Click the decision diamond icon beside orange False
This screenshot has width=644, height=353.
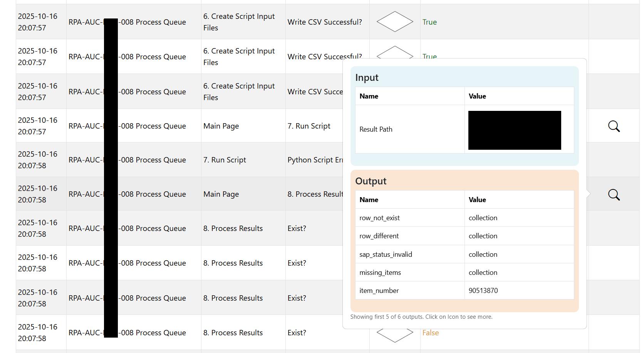coord(394,333)
